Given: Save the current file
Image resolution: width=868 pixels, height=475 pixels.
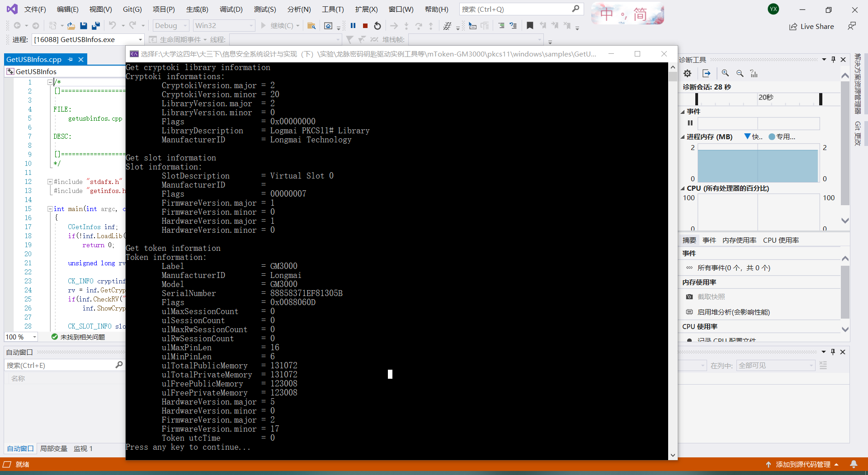Looking at the screenshot, I should coord(83,26).
